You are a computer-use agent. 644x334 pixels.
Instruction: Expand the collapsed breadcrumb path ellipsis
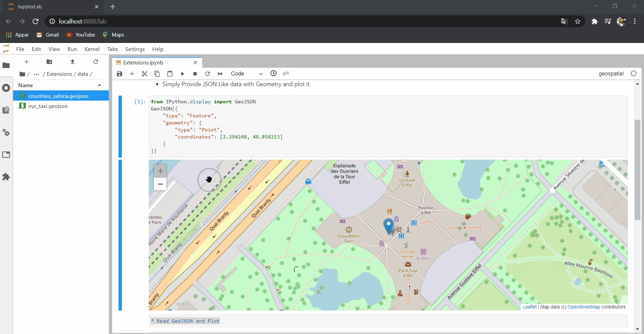(36, 74)
